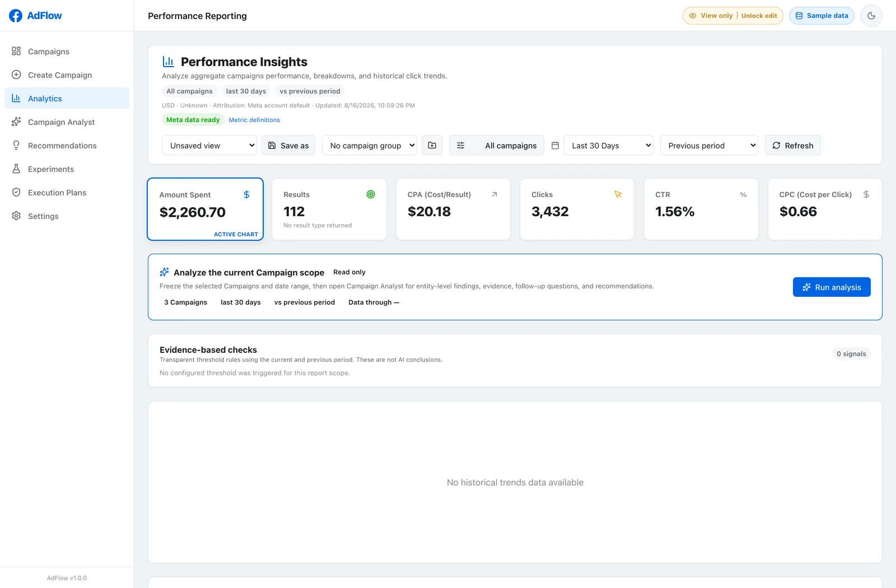896x588 pixels.
Task: Click the eye icon beside View only
Action: pos(693,16)
